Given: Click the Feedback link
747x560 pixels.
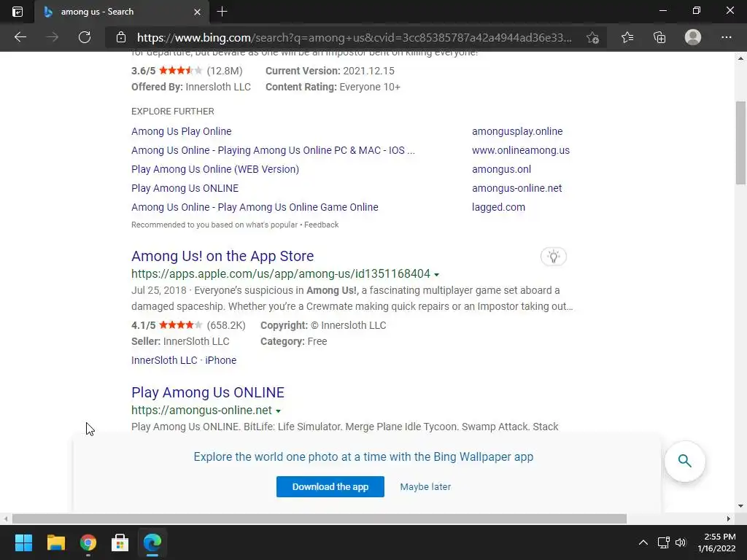Looking at the screenshot, I should pyautogui.click(x=322, y=225).
